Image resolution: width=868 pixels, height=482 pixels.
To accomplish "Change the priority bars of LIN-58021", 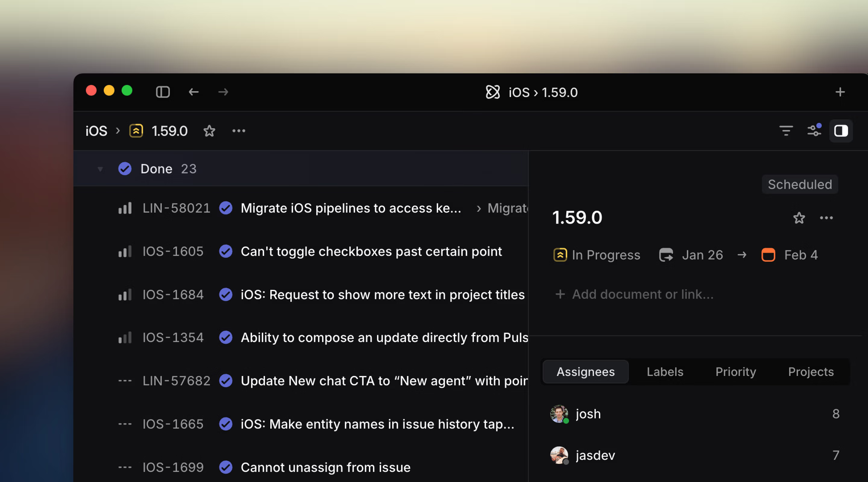I will point(125,208).
